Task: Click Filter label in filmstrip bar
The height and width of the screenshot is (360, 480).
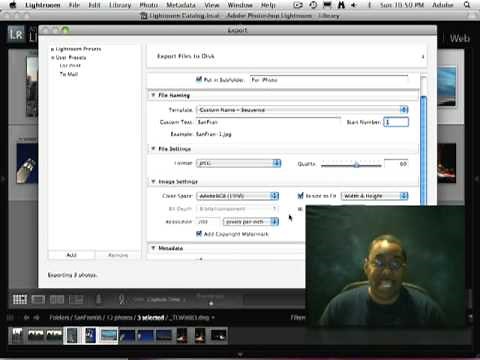Action: point(298,318)
